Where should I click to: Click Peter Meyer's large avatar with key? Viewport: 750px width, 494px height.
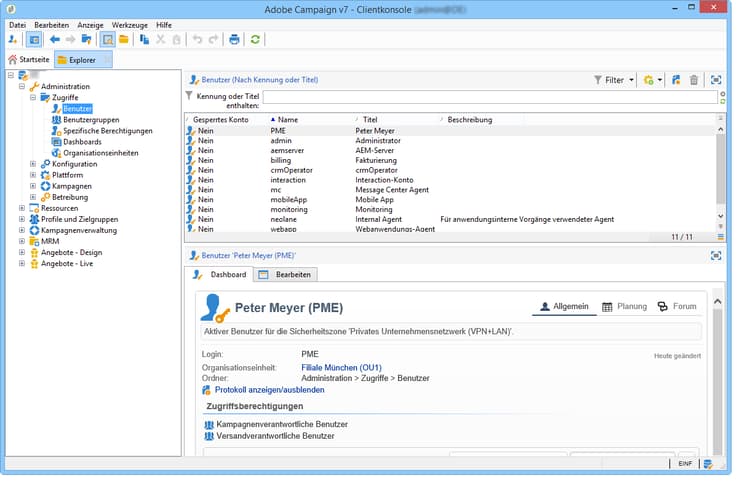pos(215,308)
